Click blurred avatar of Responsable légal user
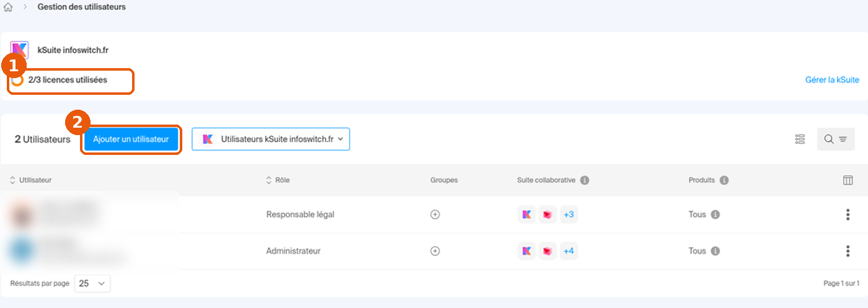This screenshot has width=868, height=308. [x=22, y=214]
